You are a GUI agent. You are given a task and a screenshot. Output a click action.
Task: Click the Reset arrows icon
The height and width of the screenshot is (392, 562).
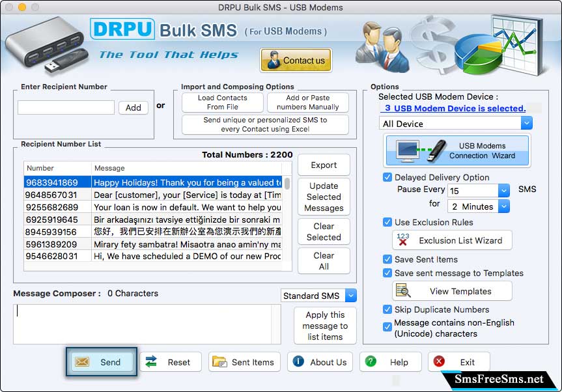150,362
